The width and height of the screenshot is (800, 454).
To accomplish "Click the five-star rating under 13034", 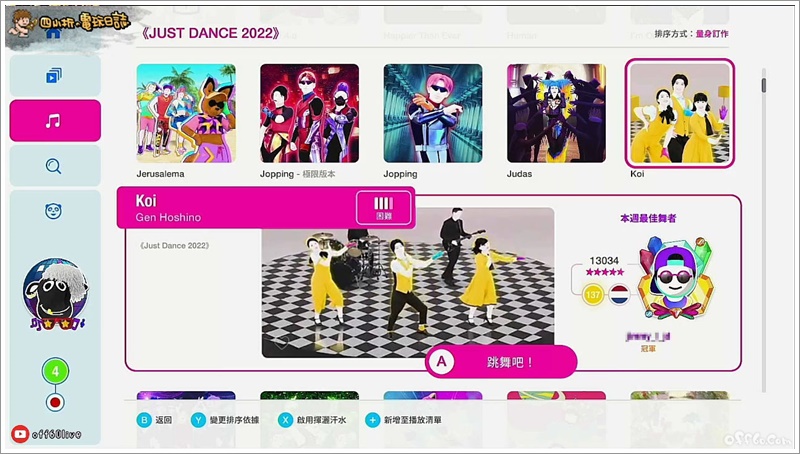I will pyautogui.click(x=605, y=272).
